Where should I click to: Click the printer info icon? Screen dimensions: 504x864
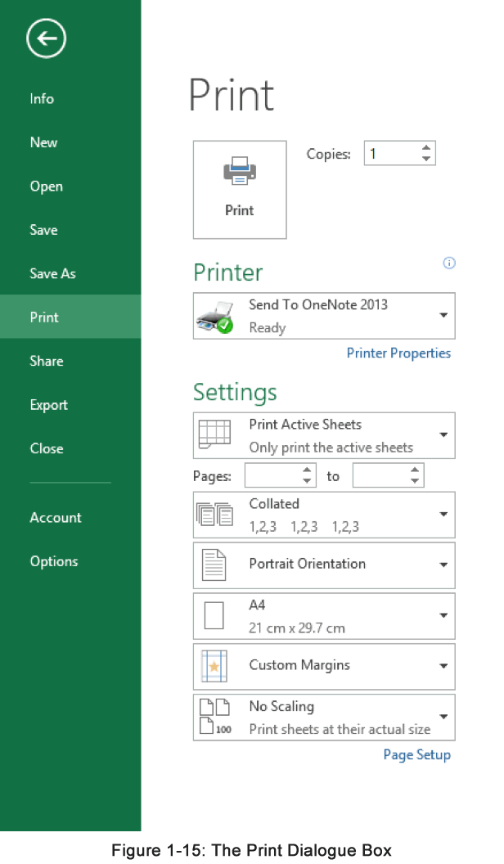(448, 263)
